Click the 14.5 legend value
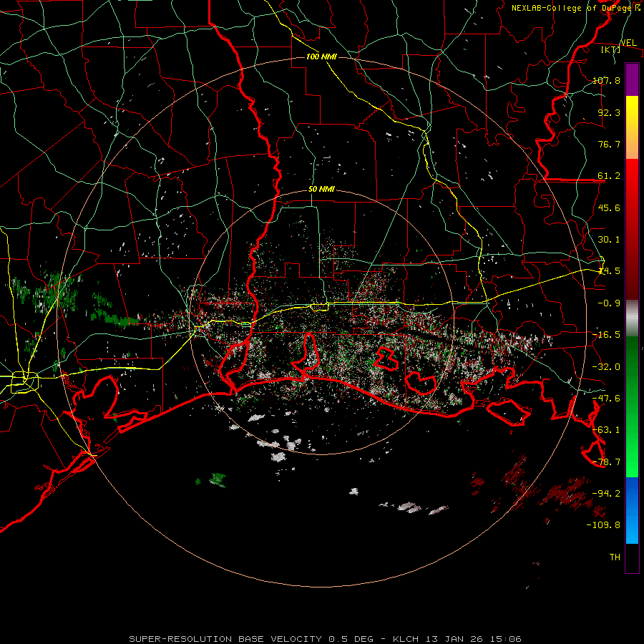 [609, 271]
